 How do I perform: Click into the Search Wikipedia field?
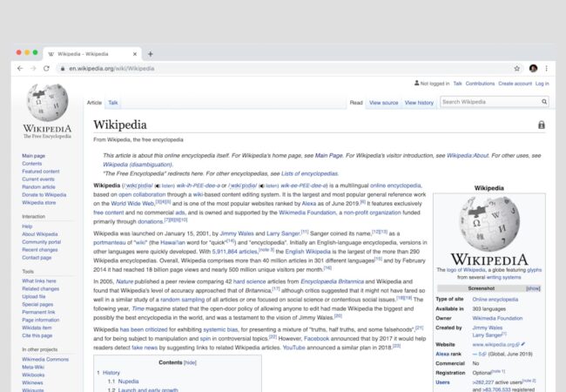tap(488, 102)
